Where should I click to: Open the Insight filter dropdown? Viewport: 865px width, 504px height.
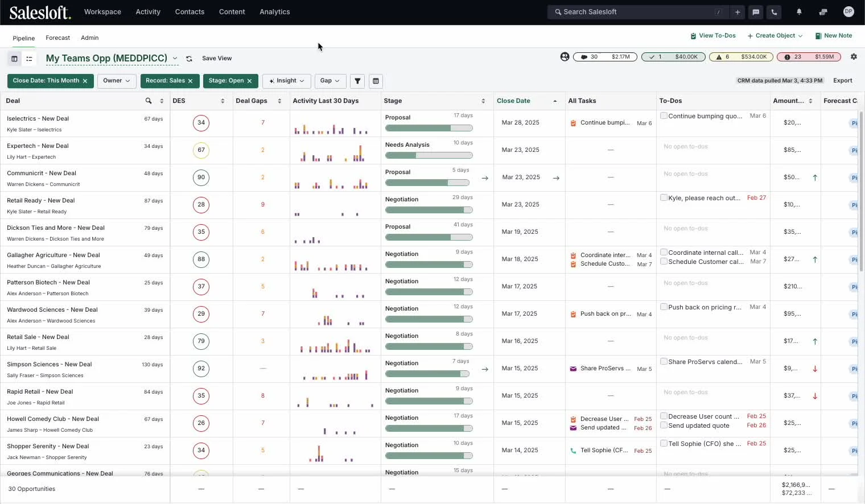[286, 81]
